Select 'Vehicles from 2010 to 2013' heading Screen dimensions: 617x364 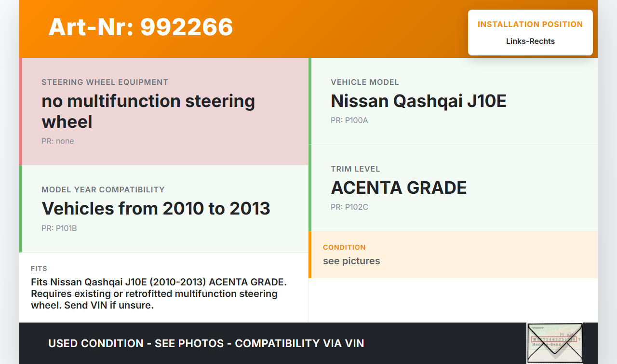tap(156, 208)
